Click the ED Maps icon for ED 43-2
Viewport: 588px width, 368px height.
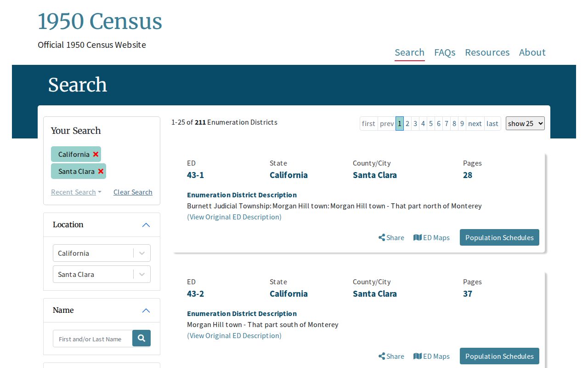[418, 356]
